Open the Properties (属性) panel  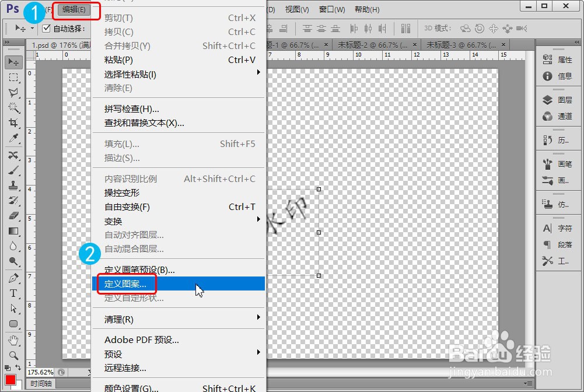click(x=558, y=60)
